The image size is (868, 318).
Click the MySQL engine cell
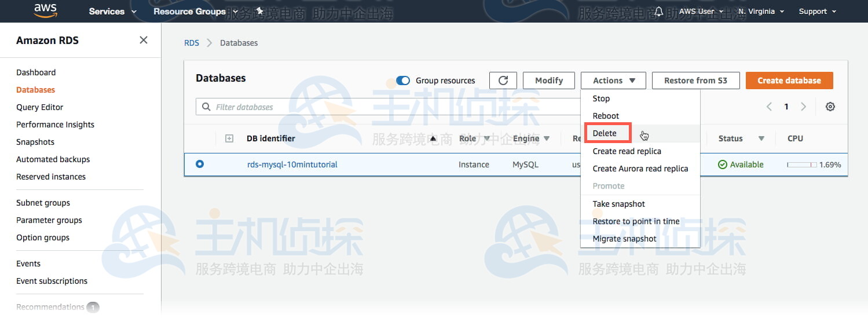525,165
